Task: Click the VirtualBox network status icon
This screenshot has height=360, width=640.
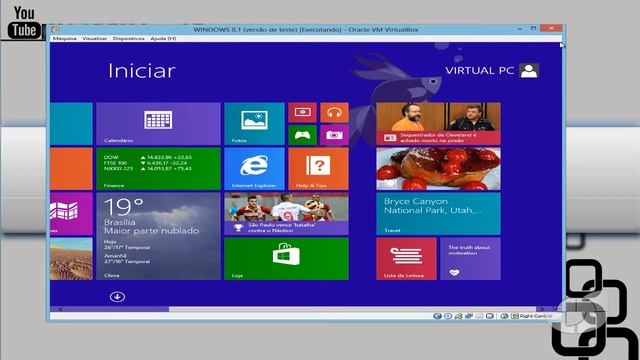Action: (469, 316)
